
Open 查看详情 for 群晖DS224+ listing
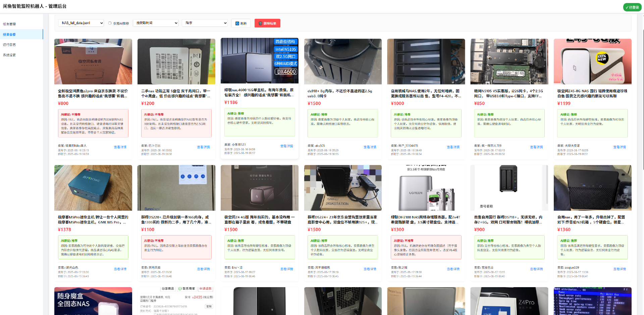(370, 269)
